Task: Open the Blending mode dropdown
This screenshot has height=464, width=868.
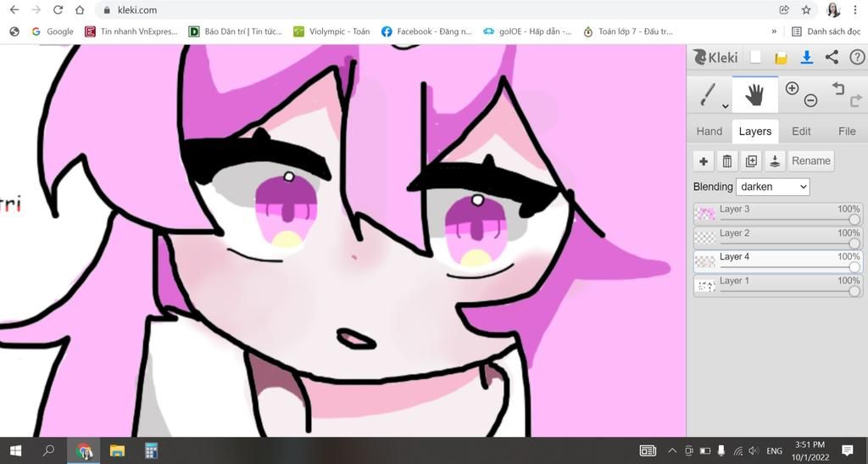Action: tap(773, 187)
